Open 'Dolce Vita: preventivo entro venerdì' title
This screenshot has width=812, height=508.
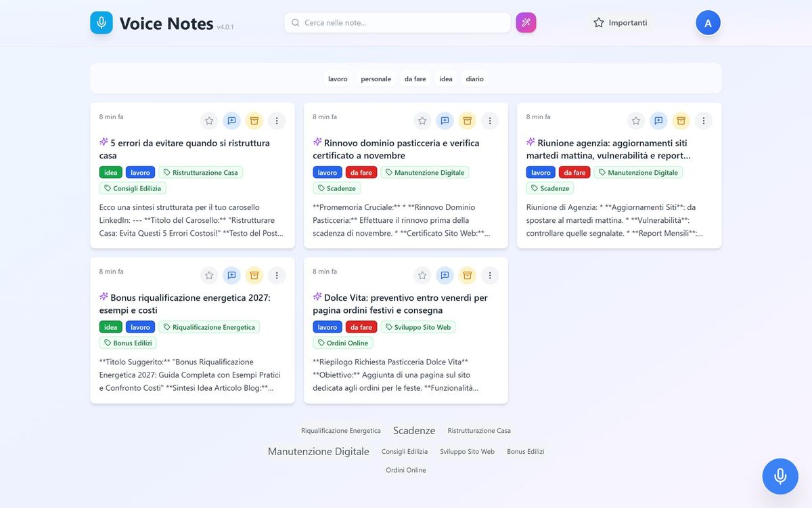(x=401, y=303)
